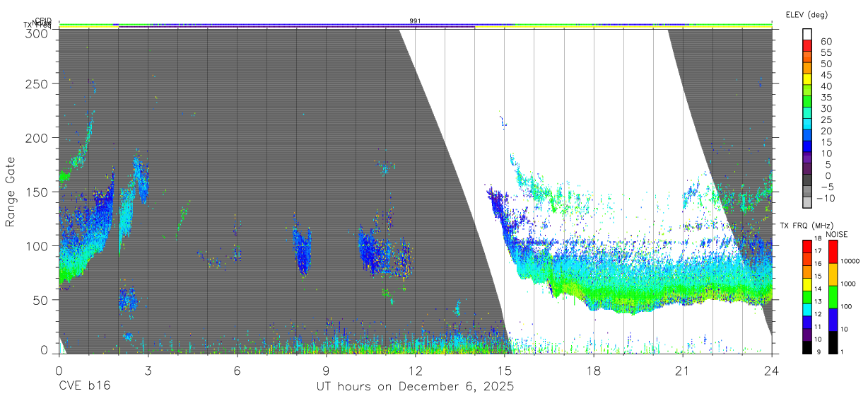Click the '30' elevation colorbar label

[x=826, y=108]
